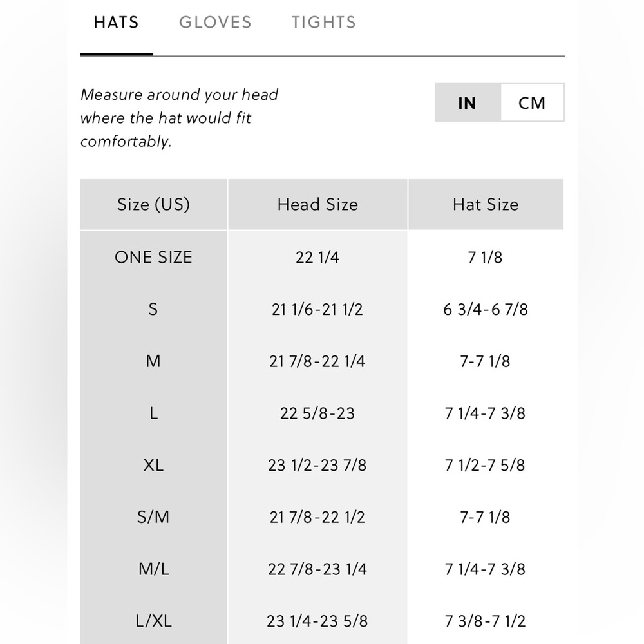Click the M size row label
Image resolution: width=644 pixels, height=644 pixels.
pyautogui.click(x=153, y=361)
